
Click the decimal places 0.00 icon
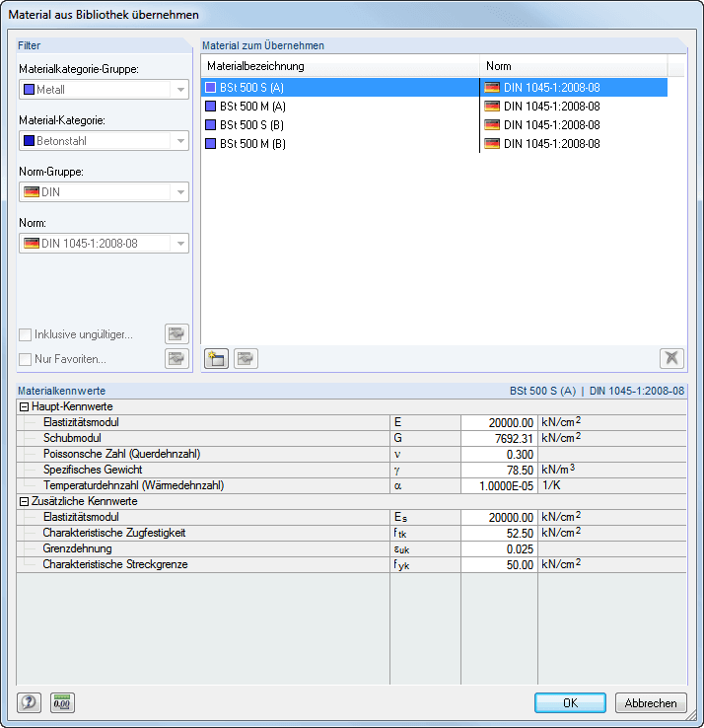(62, 702)
